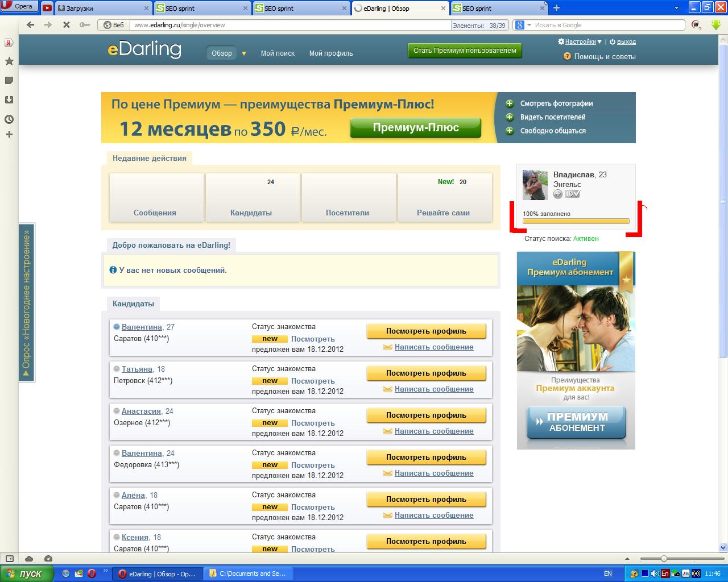Click the W extension icon beside the search field
Image resolution: width=728 pixels, height=582 pixels.
[696, 25]
